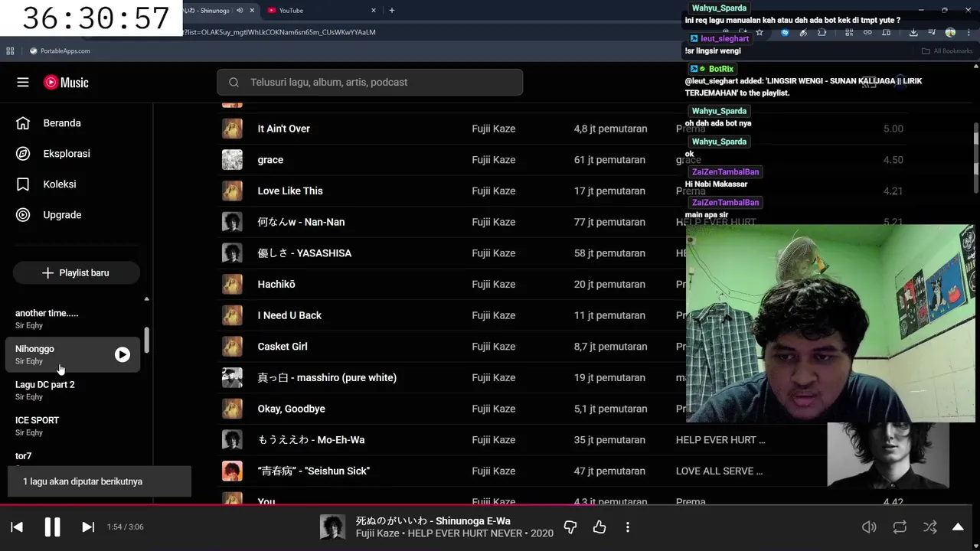Open the hamburger guide menu
The height and width of the screenshot is (551, 980).
coord(23,82)
